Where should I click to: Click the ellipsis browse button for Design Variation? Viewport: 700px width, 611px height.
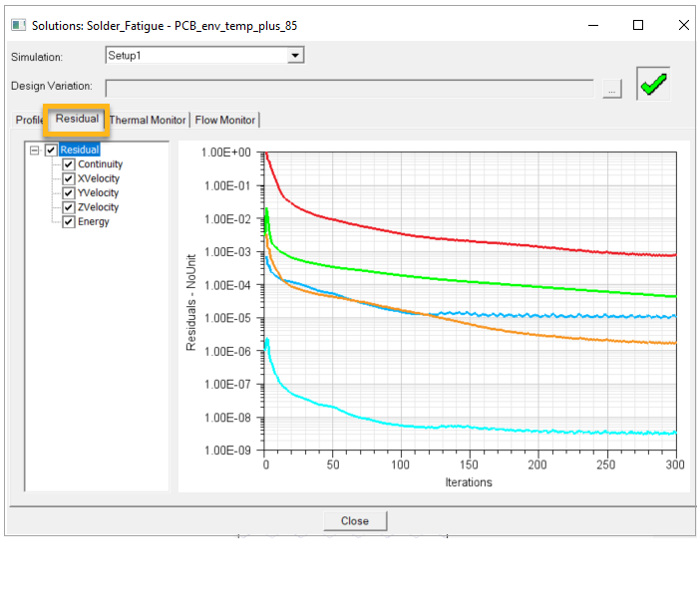pyautogui.click(x=612, y=90)
